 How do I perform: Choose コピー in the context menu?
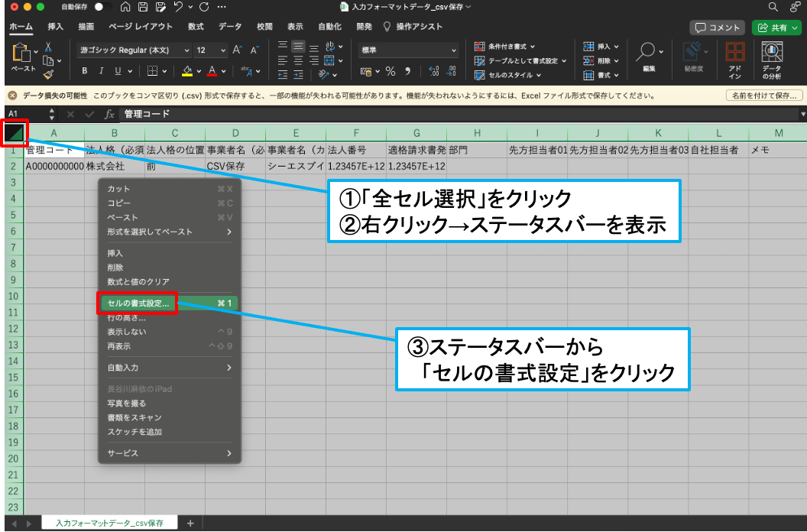tap(168, 203)
